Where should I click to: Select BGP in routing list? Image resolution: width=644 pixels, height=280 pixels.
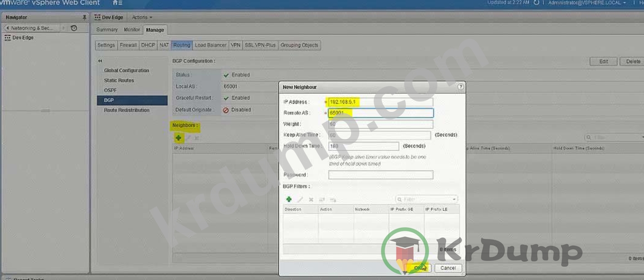(132, 100)
